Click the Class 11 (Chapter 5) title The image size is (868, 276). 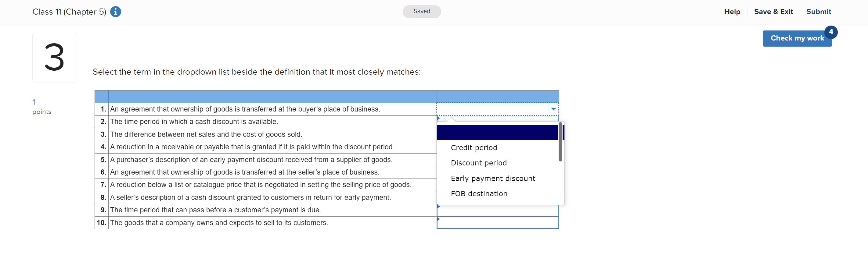point(70,12)
